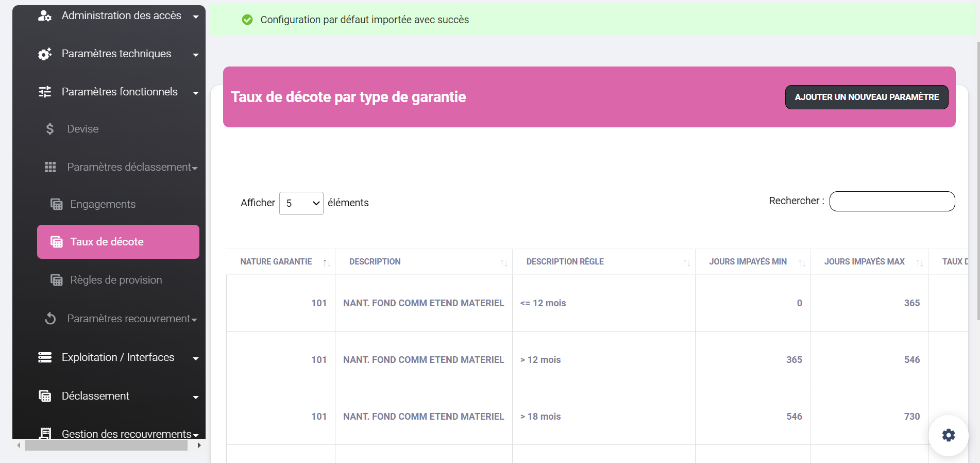Click the sidebar horizontal scrollbar right arrow
980x463 pixels.
coord(199,445)
